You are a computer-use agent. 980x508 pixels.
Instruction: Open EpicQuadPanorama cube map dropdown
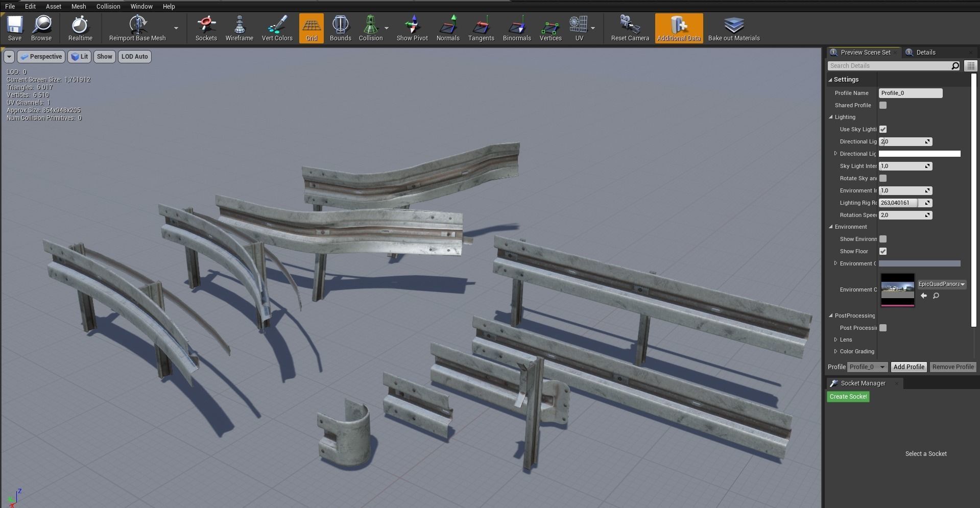coord(942,284)
